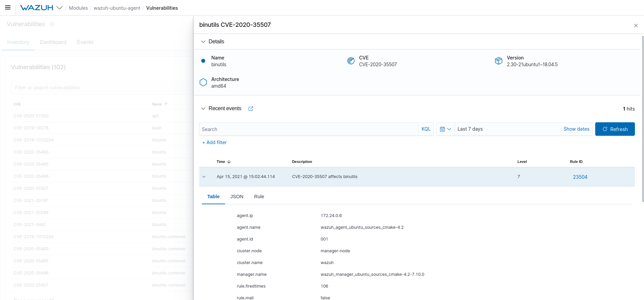
Task: Switch to the Rule tab
Action: 259,197
